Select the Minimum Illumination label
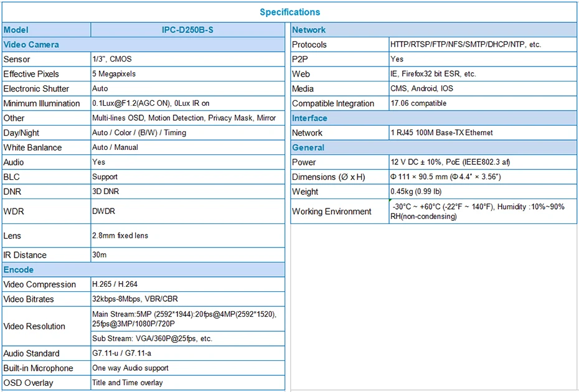 41,103
